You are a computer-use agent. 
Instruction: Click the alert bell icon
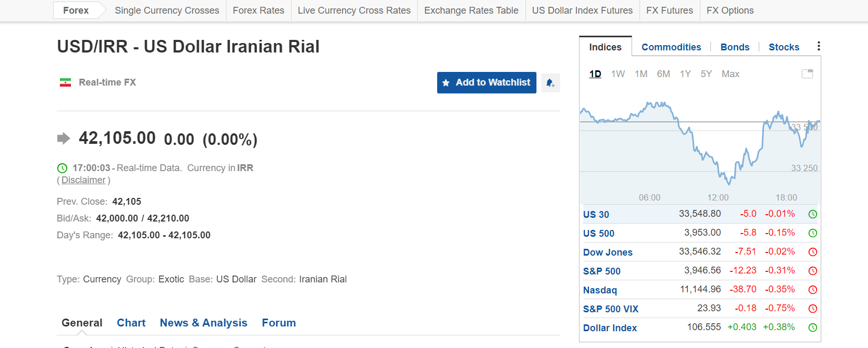(550, 83)
